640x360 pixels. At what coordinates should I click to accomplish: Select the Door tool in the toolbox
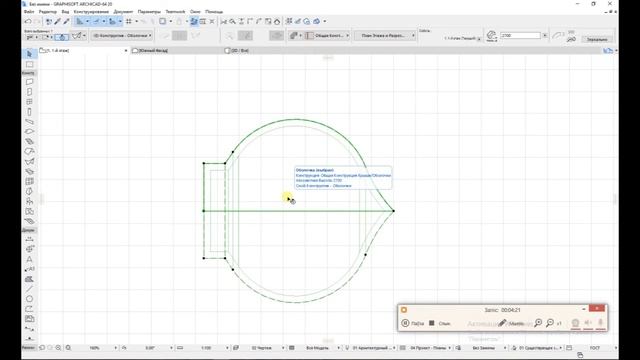29,92
